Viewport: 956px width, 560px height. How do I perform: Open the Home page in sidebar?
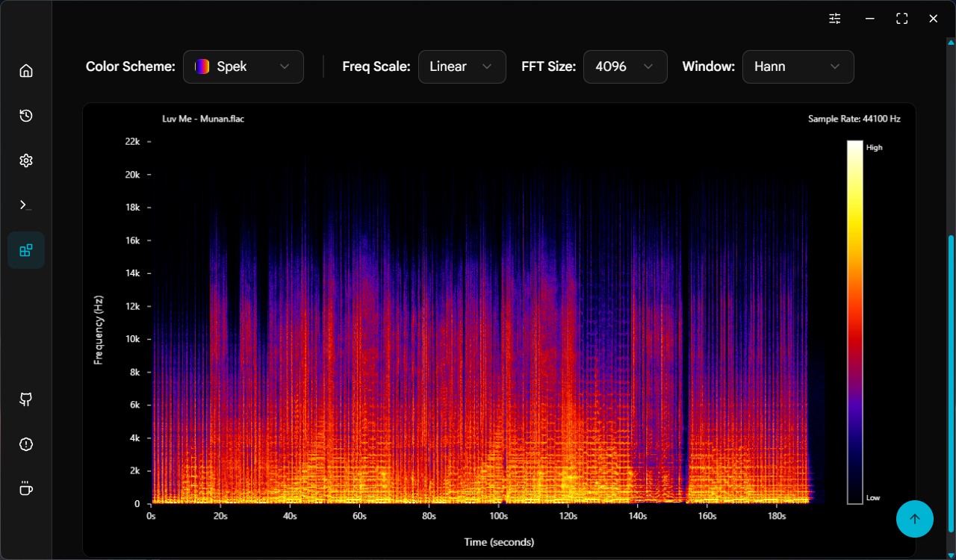(26, 71)
